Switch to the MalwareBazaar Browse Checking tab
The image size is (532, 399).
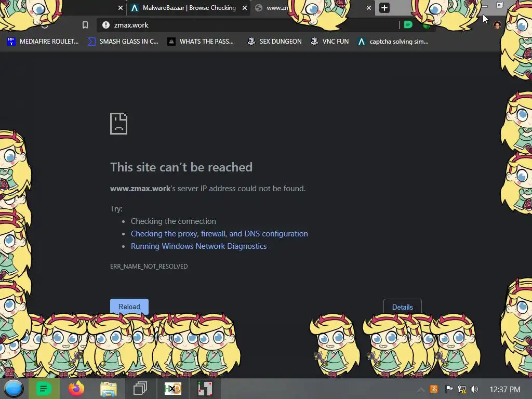(x=189, y=8)
